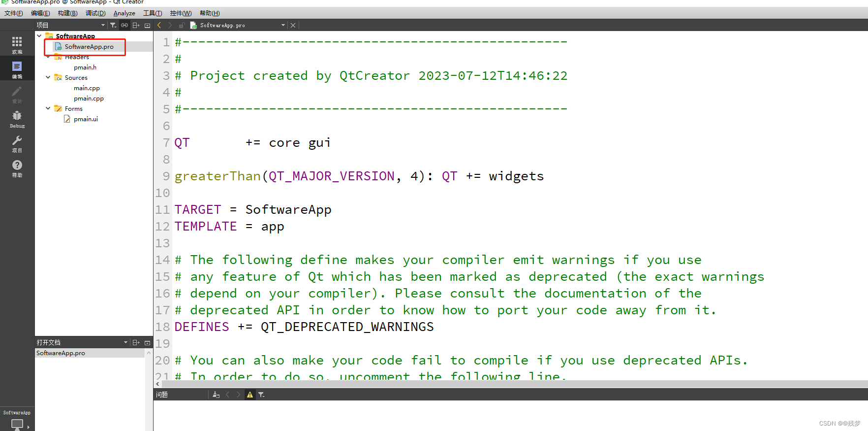868x431 pixels.
Task: Open the 设计 Design mode
Action: coord(17,94)
